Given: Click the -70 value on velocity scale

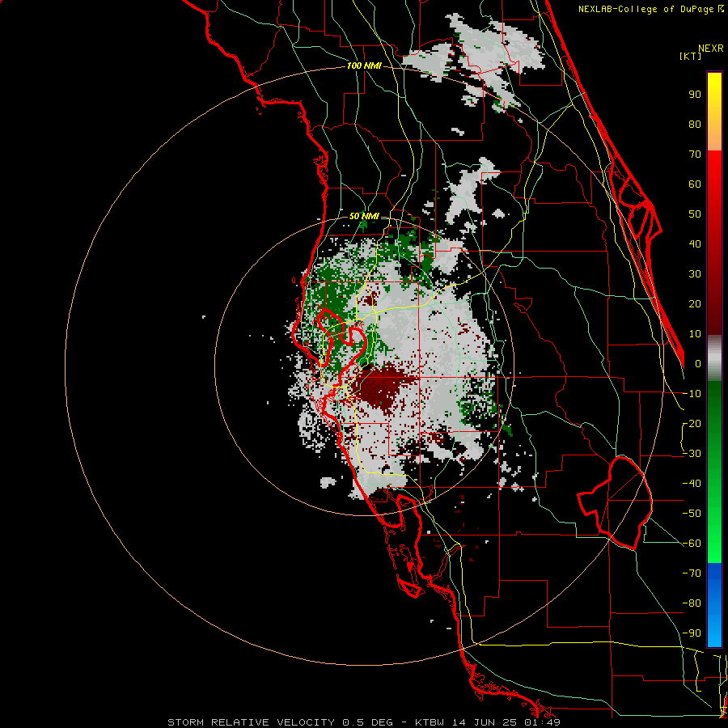Looking at the screenshot, I should (x=692, y=573).
